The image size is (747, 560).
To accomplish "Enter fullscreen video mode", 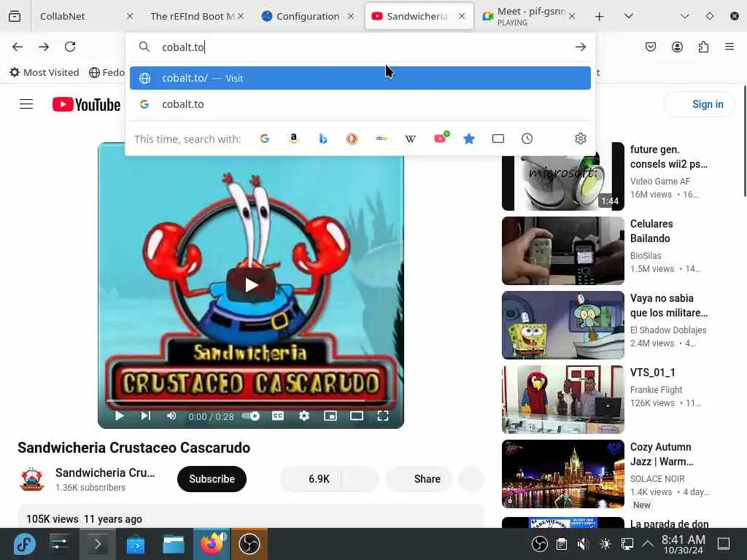I will 383,416.
